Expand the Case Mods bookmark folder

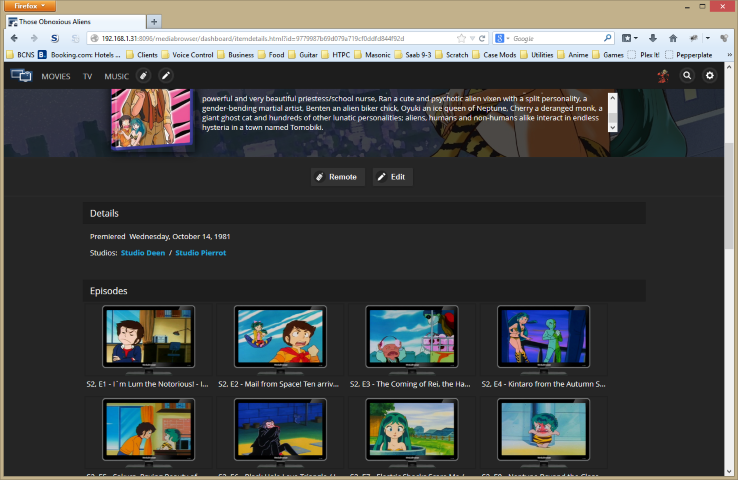(495, 55)
